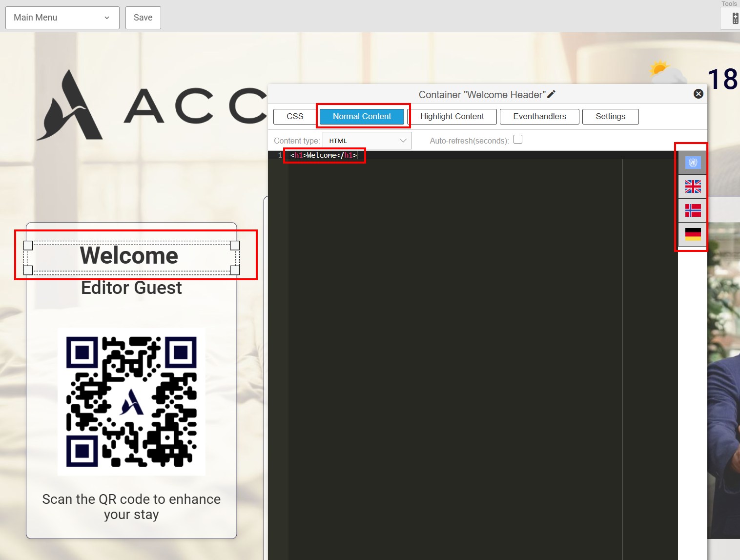Click the Accor logo emblem
740x560 pixels.
click(x=69, y=105)
